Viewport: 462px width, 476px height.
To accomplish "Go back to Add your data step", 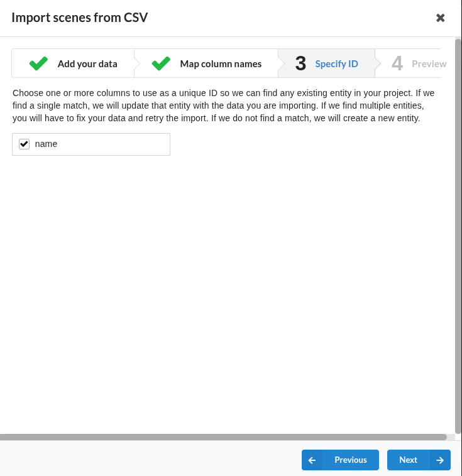I will point(87,63).
